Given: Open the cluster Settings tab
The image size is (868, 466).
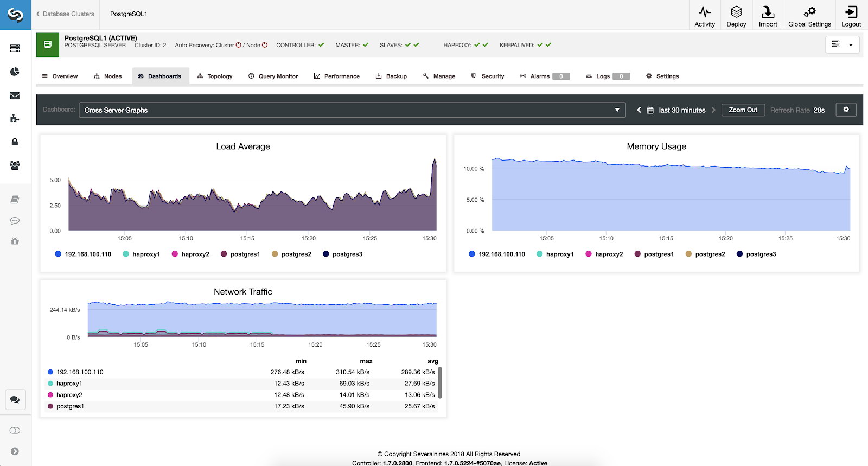Looking at the screenshot, I should [662, 76].
